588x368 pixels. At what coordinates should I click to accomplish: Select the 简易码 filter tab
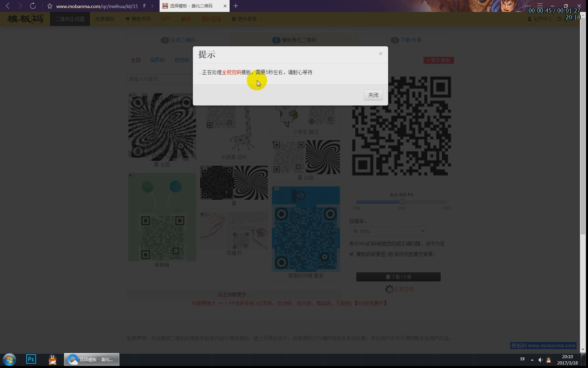(x=157, y=60)
